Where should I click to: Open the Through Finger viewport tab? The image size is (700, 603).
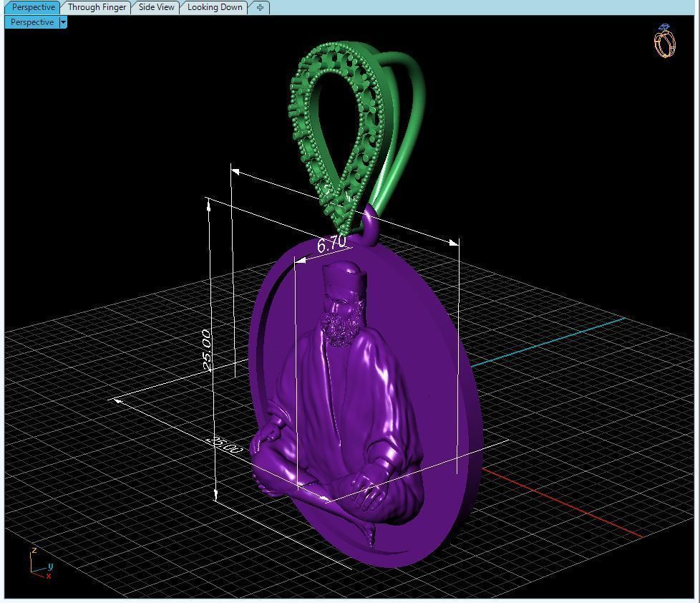97,7
